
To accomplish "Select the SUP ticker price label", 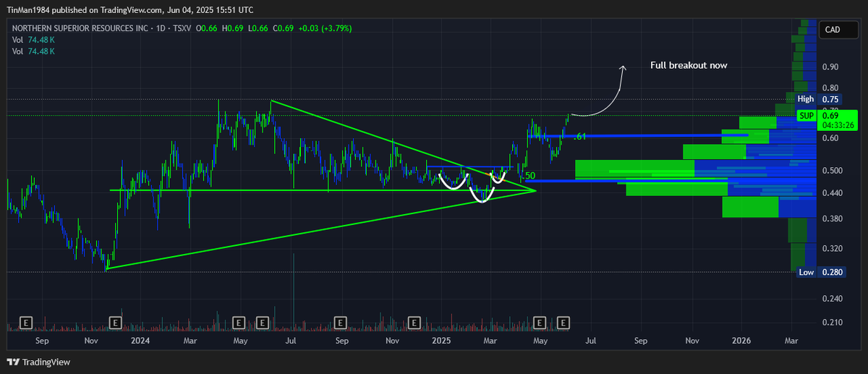I will point(806,116).
